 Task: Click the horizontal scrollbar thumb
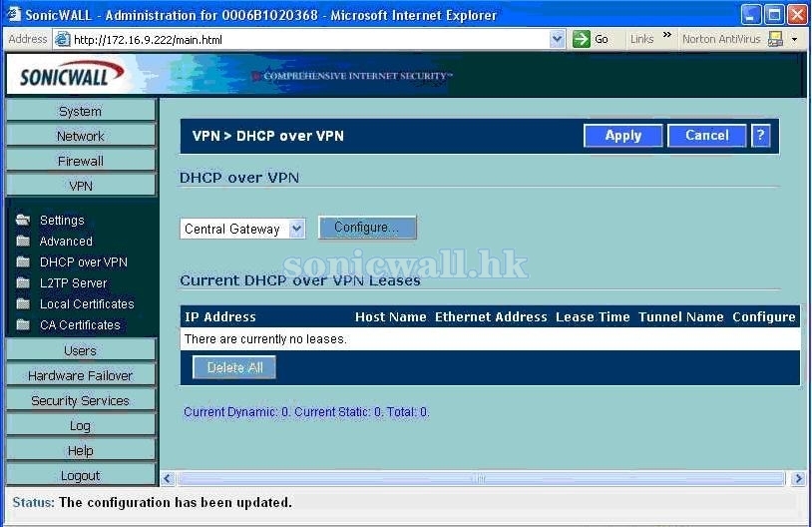click(x=481, y=478)
